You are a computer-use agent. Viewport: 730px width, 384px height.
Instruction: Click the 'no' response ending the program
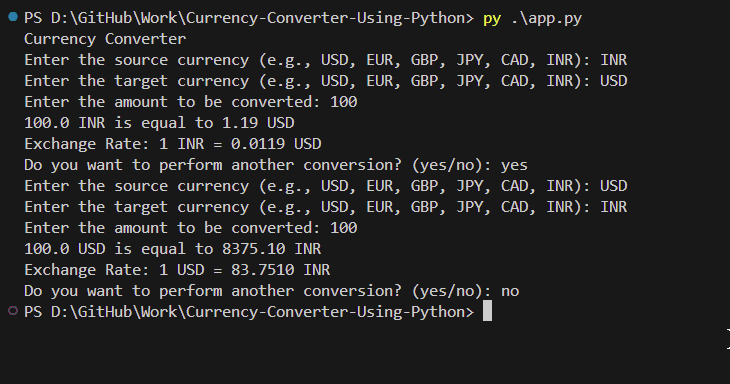[x=510, y=291]
